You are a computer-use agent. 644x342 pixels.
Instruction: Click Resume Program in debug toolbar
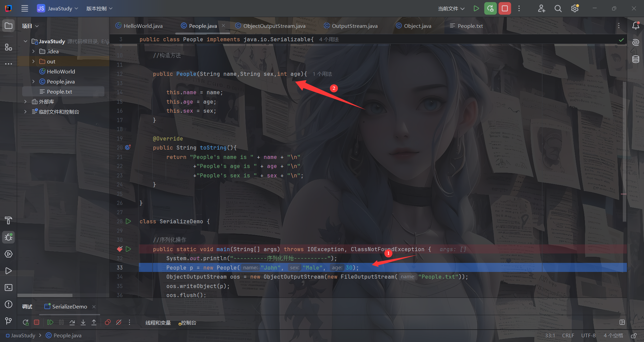[50, 322]
